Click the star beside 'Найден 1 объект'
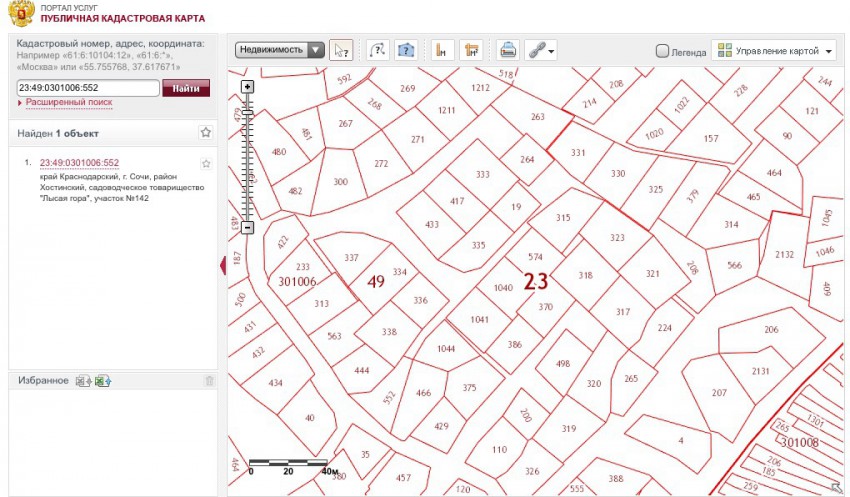 pyautogui.click(x=205, y=132)
